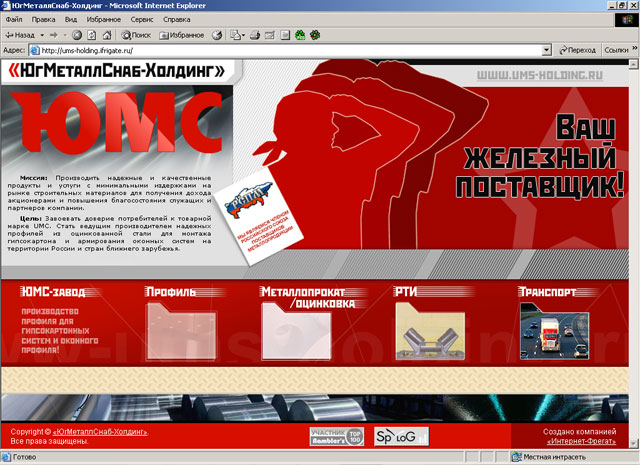Screen dimensions: 640x465
Task: Click the Переход go button
Action: [578, 50]
